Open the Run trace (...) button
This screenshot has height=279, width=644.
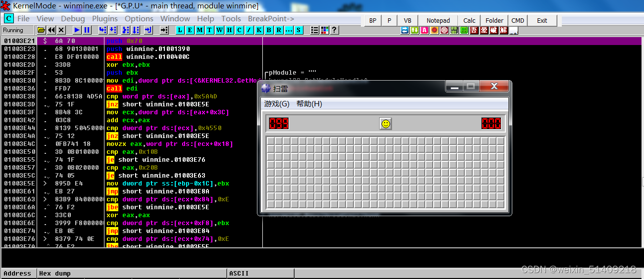click(x=289, y=30)
